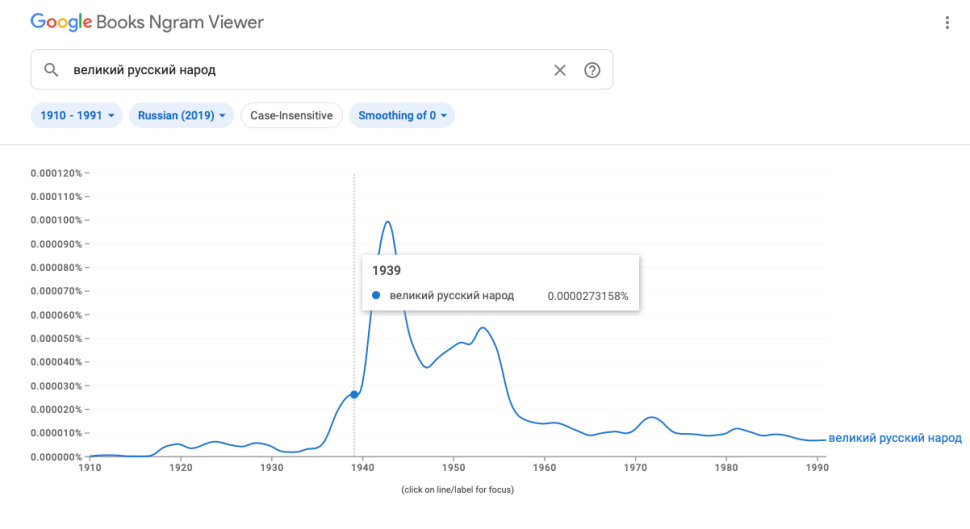Focus the великий русский народ line label
This screenshot has width=970, height=529.
coord(895,438)
